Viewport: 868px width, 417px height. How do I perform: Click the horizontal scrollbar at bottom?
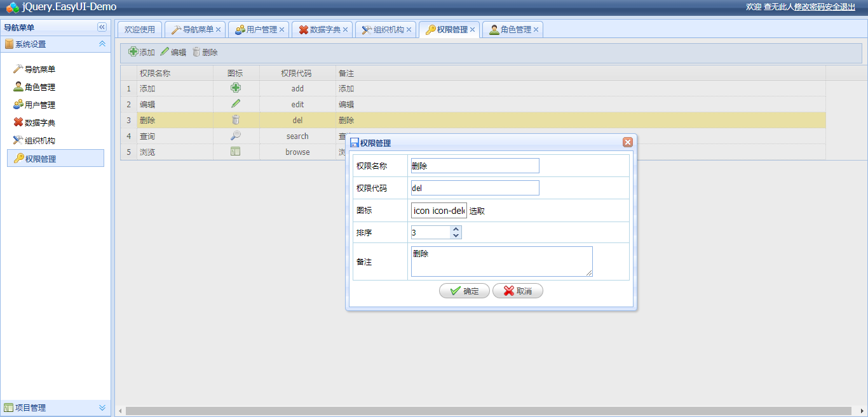click(x=488, y=411)
